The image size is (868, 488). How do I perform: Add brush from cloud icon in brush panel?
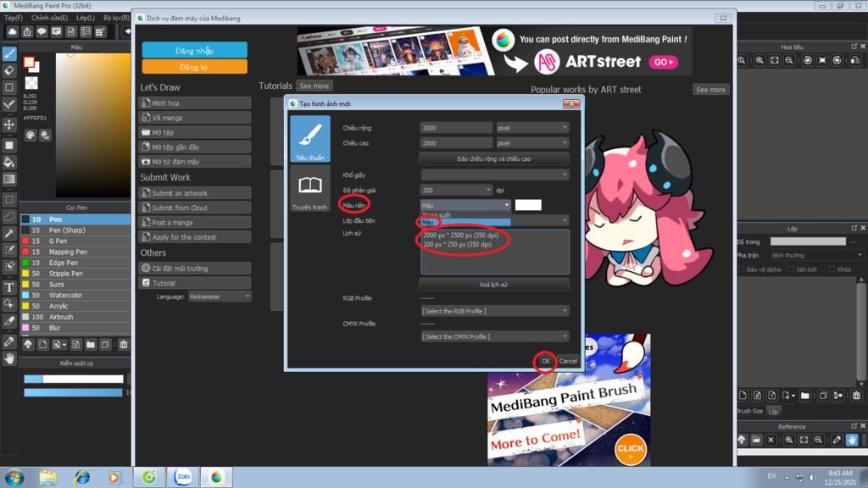tap(28, 345)
